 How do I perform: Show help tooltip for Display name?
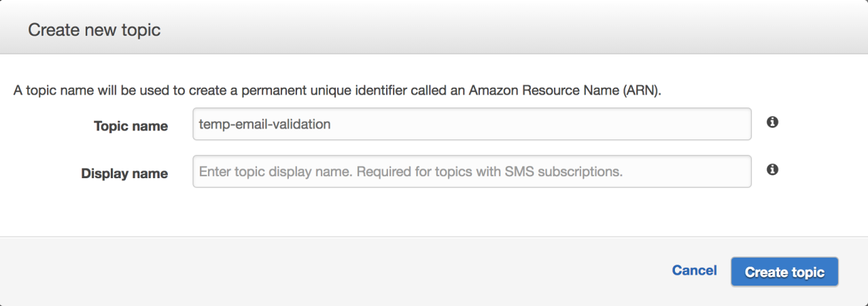(x=771, y=170)
